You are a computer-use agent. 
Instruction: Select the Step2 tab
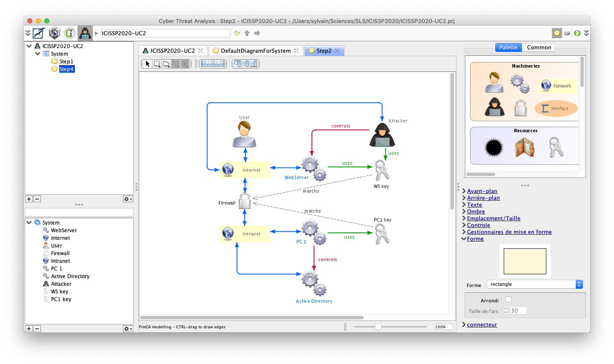324,51
